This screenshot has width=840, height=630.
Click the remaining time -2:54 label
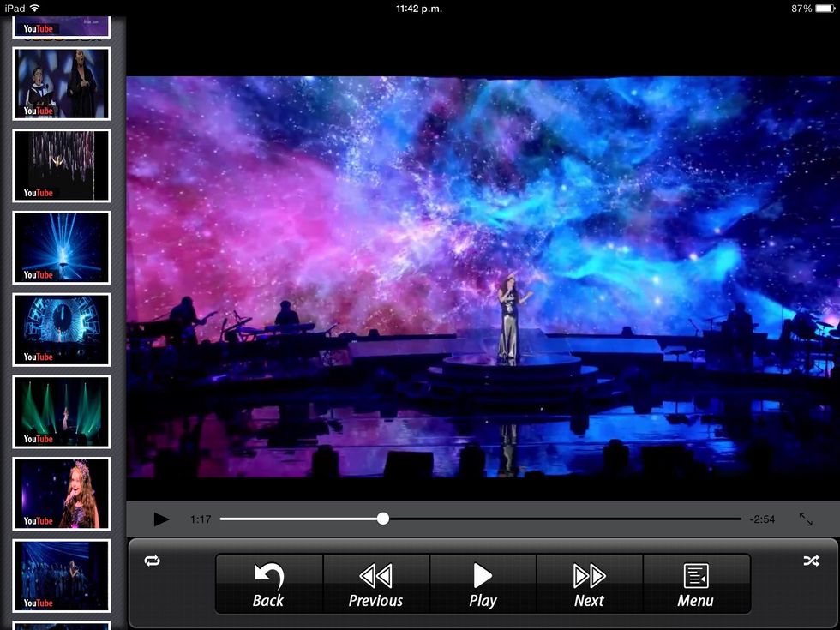tap(761, 519)
